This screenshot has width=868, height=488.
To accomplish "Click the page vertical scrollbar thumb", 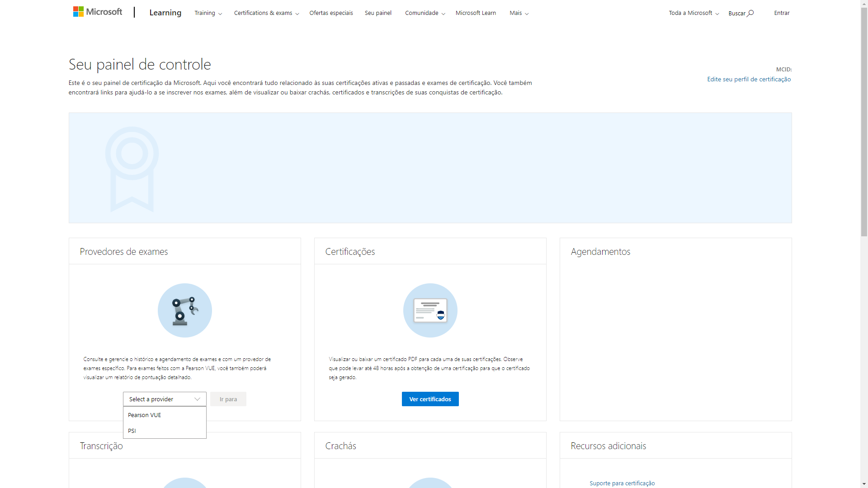I will [864, 122].
